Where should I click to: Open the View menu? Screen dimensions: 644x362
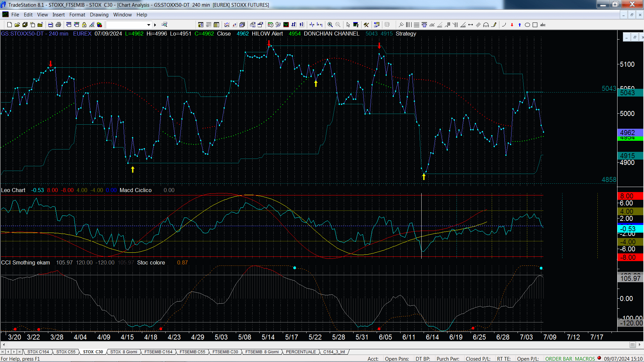pyautogui.click(x=43, y=15)
